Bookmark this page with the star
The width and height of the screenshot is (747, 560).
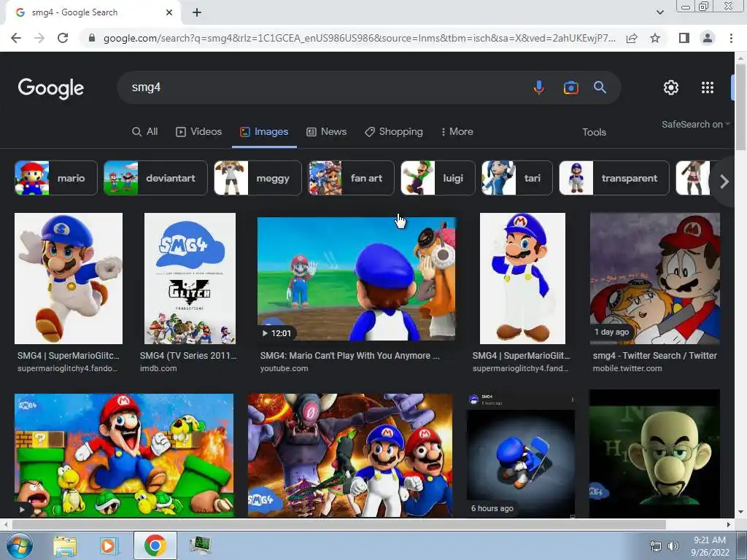(x=655, y=38)
